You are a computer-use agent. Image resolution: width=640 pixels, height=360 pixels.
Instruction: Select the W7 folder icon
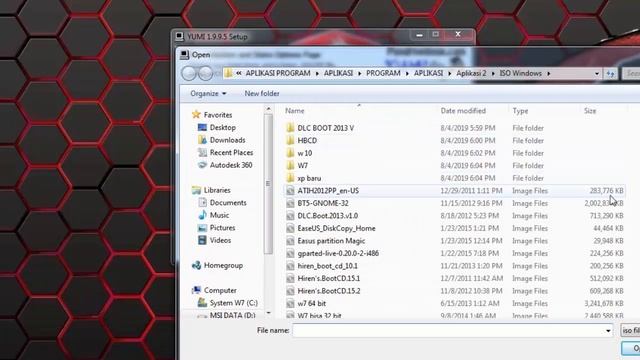(290, 166)
